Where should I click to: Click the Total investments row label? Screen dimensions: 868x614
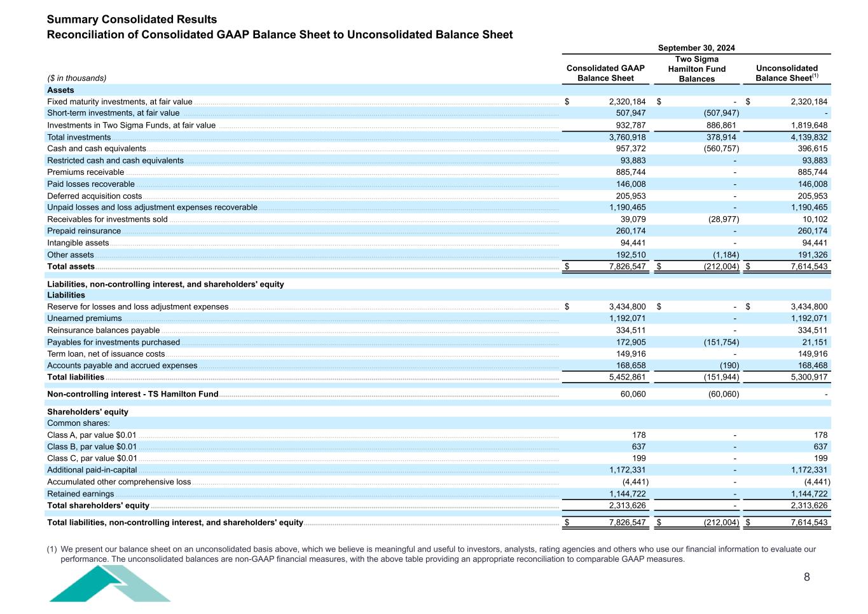(79, 137)
